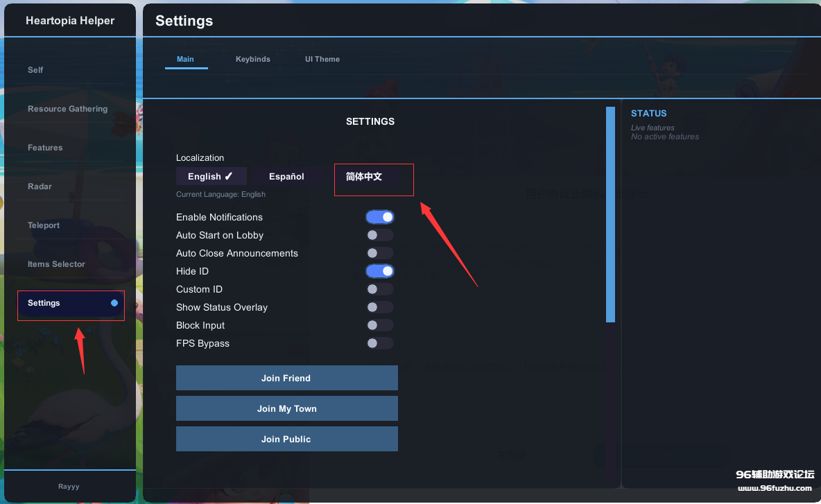Click the settings panel vertical scrollbar
Viewport: 821px width, 504px height.
(610, 214)
